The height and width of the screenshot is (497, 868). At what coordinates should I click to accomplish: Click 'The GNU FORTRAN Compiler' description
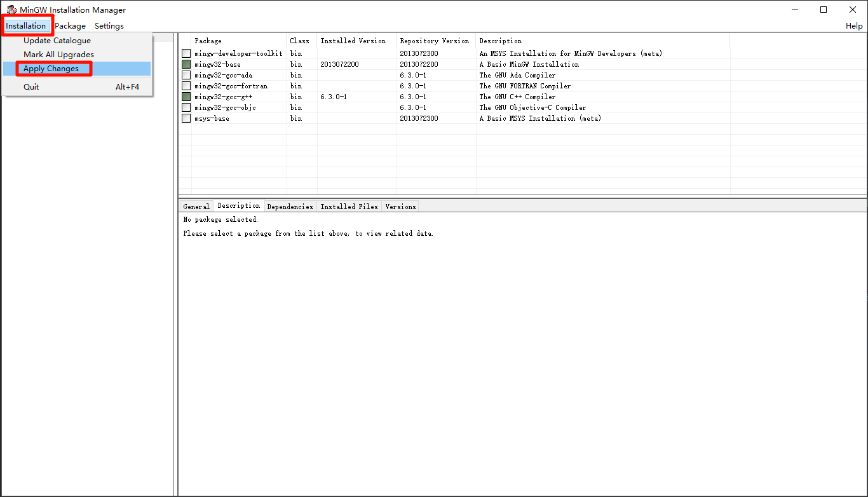(525, 86)
